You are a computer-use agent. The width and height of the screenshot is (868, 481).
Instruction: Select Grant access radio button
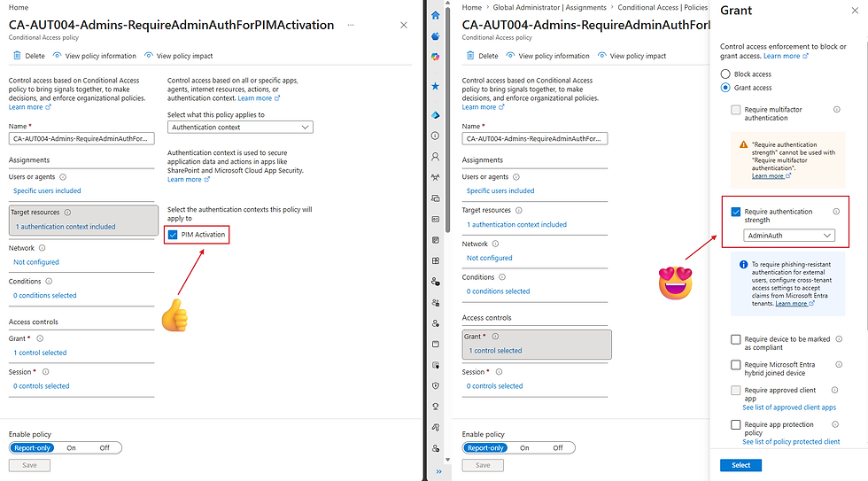(x=725, y=88)
